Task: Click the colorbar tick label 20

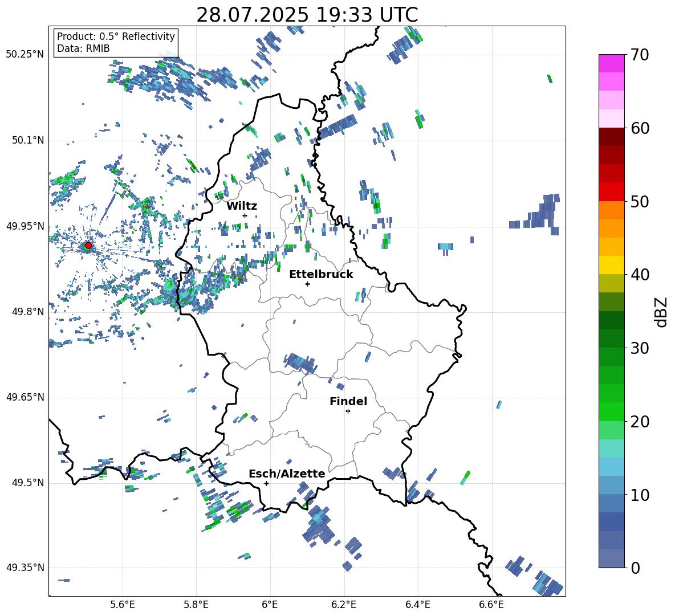Action: (639, 422)
